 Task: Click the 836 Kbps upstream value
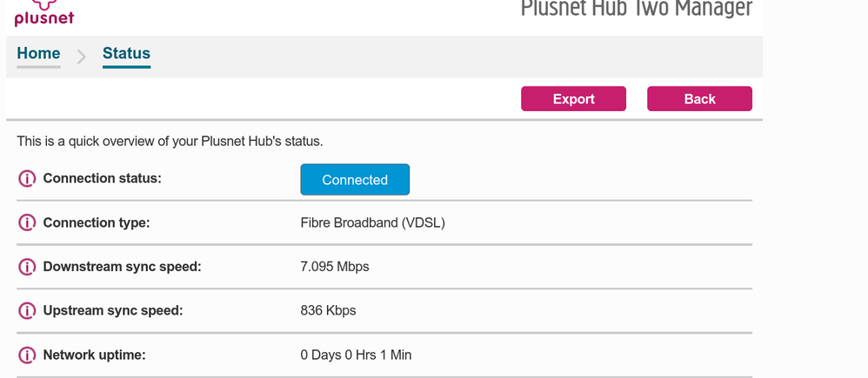coord(328,311)
